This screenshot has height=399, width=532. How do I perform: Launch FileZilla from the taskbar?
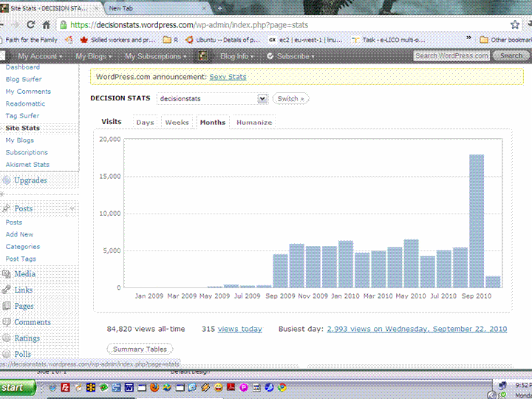[65, 387]
